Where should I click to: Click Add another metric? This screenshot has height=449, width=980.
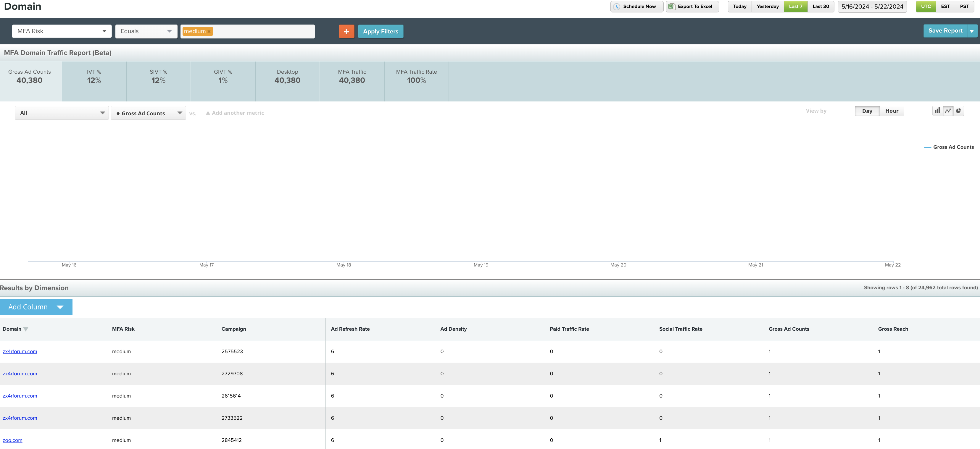[x=235, y=113]
